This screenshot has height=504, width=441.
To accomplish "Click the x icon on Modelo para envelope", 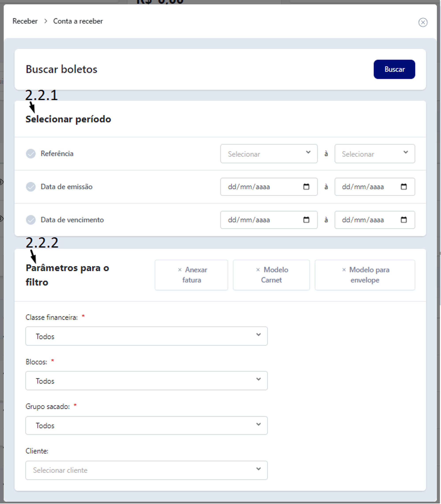I will coord(344,270).
